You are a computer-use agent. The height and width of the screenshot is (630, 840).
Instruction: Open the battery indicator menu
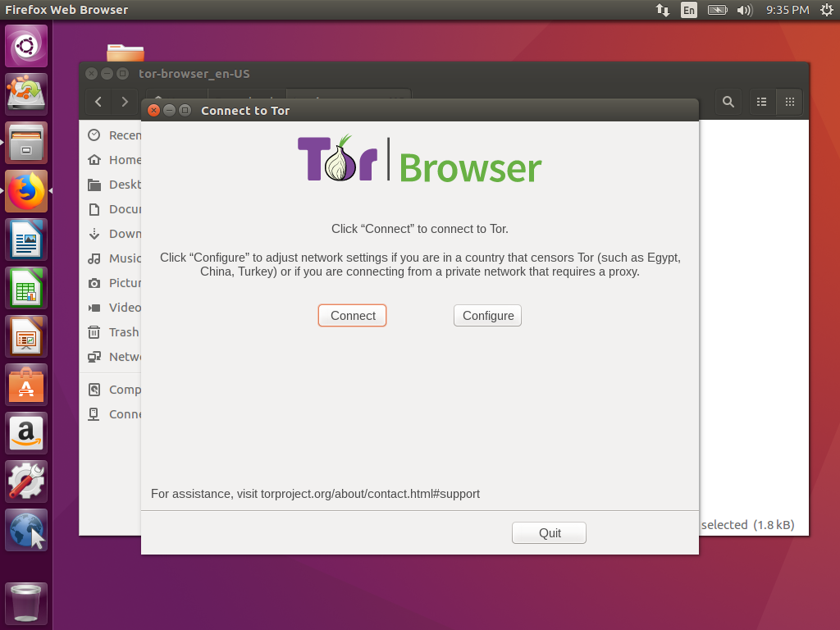(x=715, y=10)
